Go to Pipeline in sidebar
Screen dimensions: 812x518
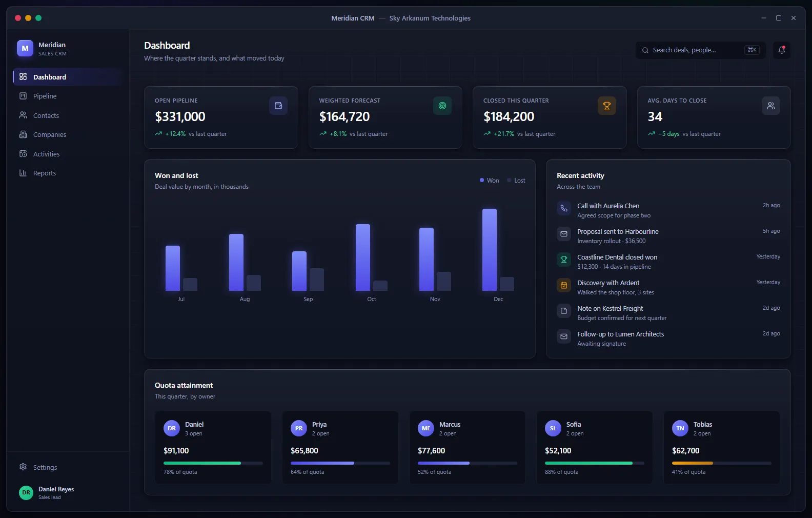(68, 96)
